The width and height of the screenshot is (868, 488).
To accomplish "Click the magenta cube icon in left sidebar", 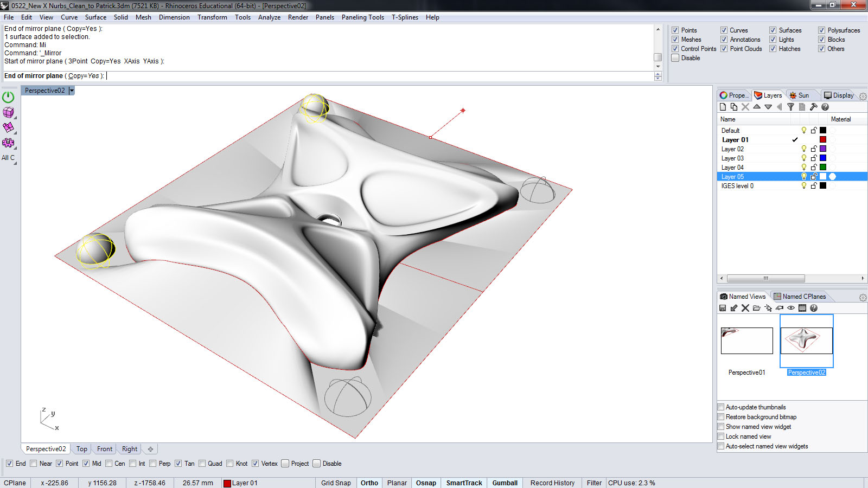I will (x=8, y=112).
